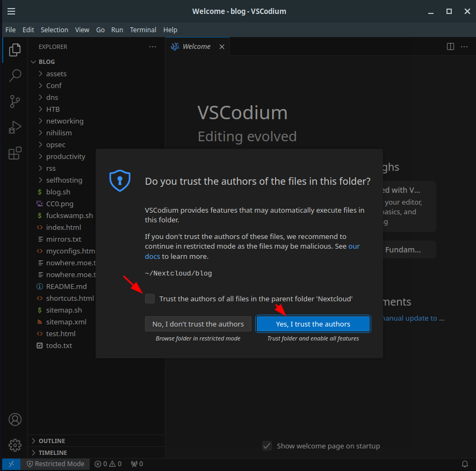The image size is (476, 471).
Task: Click the HTML icon beside index.html
Action: tap(40, 228)
